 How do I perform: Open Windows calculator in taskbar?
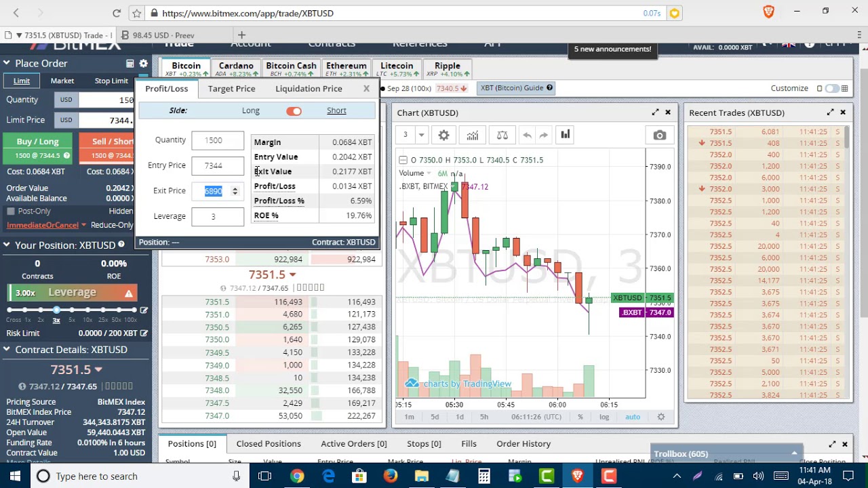484,476
